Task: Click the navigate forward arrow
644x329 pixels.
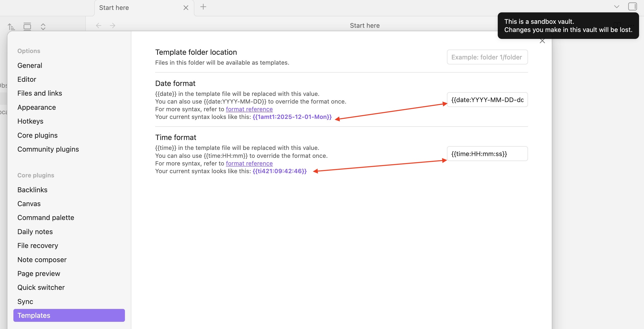Action: tap(113, 26)
